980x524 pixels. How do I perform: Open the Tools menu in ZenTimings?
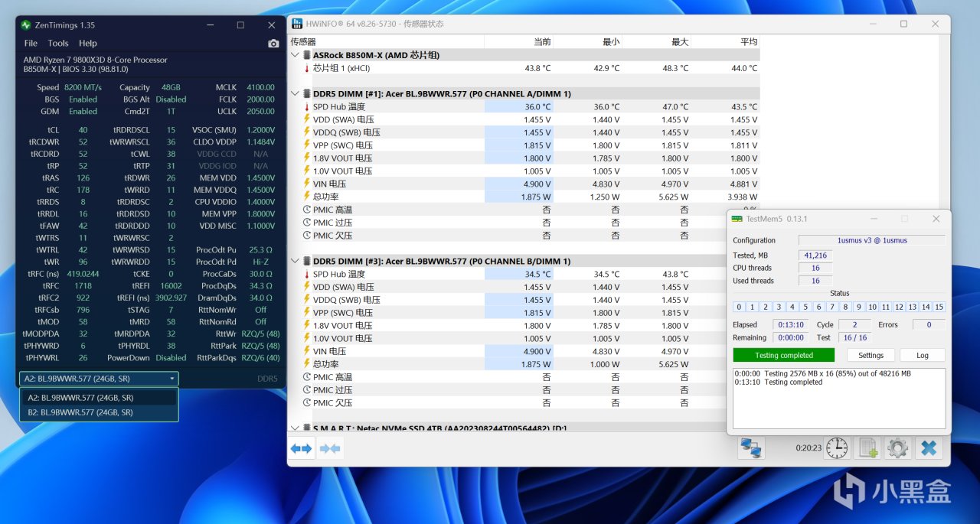pyautogui.click(x=58, y=44)
